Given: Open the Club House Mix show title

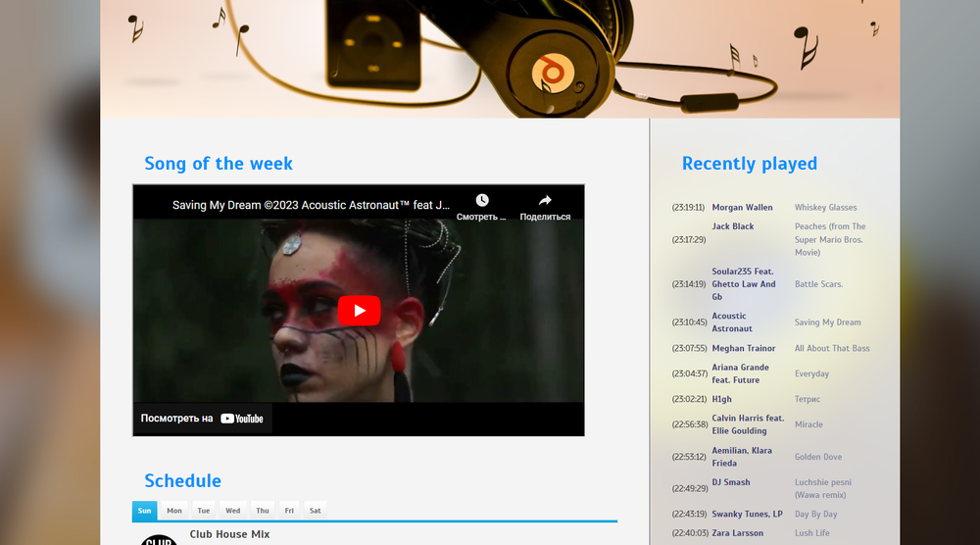Looking at the screenshot, I should 229,534.
